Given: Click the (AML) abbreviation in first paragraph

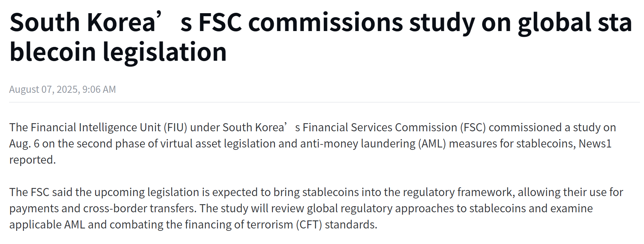Looking at the screenshot, I should tap(432, 144).
